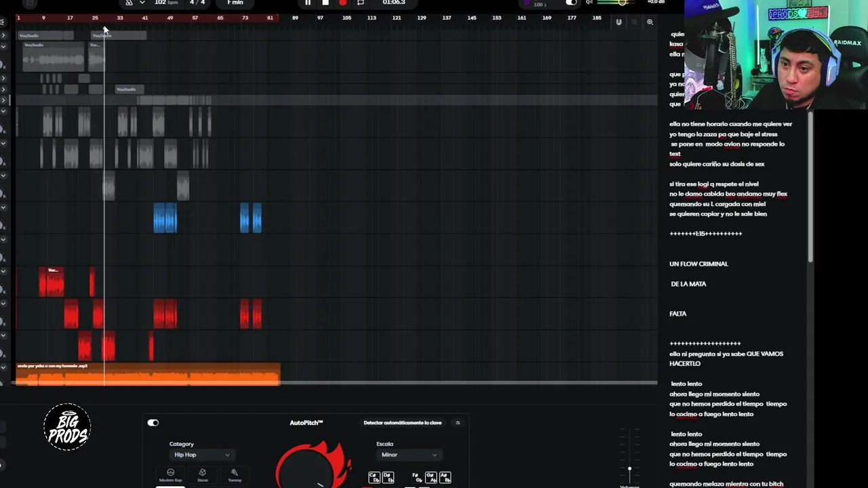This screenshot has width=868, height=488.
Task: Toggle the C#/Db note key
Action: [x=374, y=478]
